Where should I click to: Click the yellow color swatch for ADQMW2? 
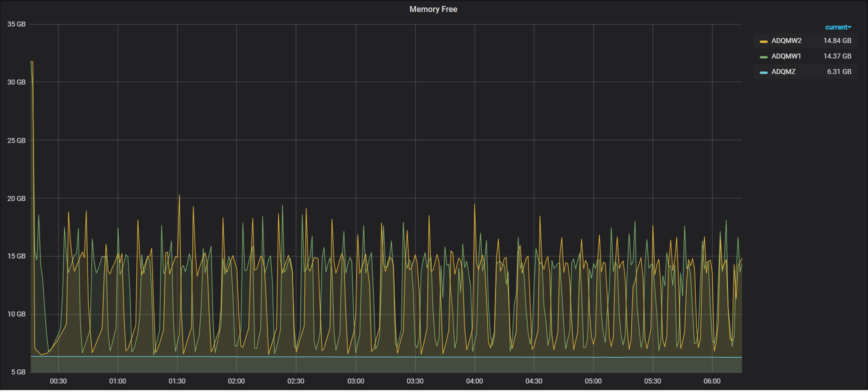pyautogui.click(x=764, y=41)
